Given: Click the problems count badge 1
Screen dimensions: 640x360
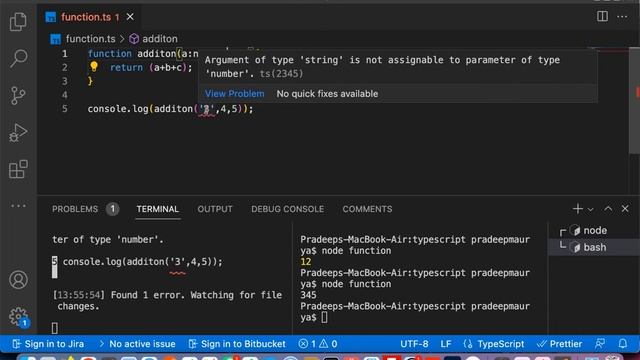Looking at the screenshot, I should click(112, 209).
